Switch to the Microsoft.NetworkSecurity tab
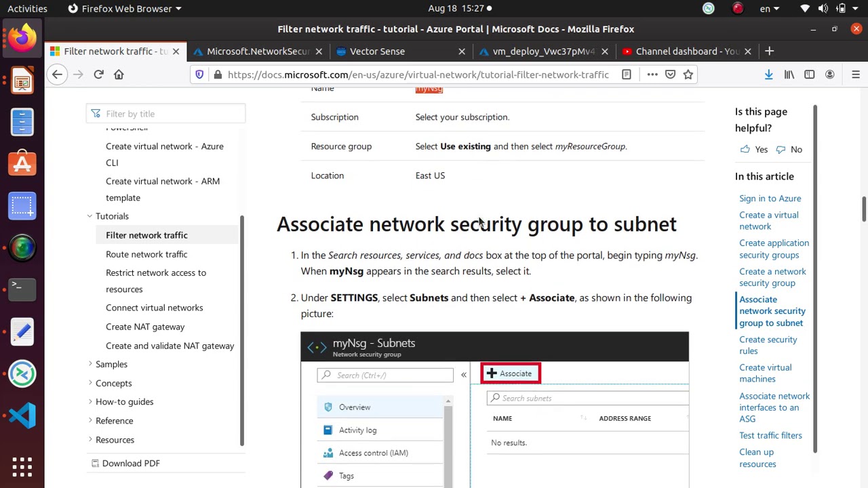The width and height of the screenshot is (868, 488). pos(258,52)
